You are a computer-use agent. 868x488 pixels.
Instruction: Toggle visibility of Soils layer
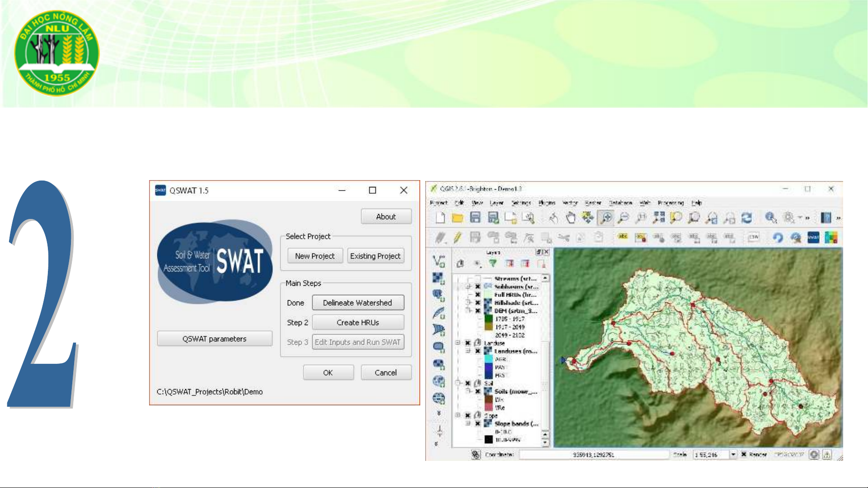point(478,391)
